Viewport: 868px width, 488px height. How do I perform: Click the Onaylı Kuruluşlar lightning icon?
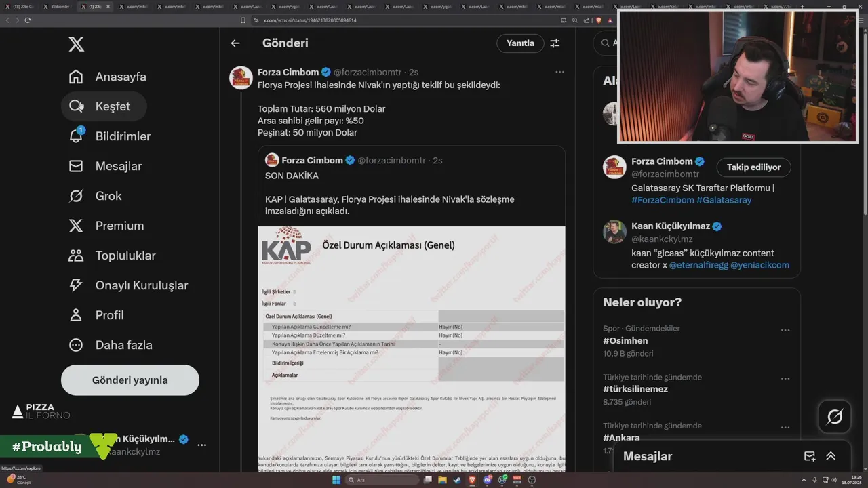coord(76,285)
